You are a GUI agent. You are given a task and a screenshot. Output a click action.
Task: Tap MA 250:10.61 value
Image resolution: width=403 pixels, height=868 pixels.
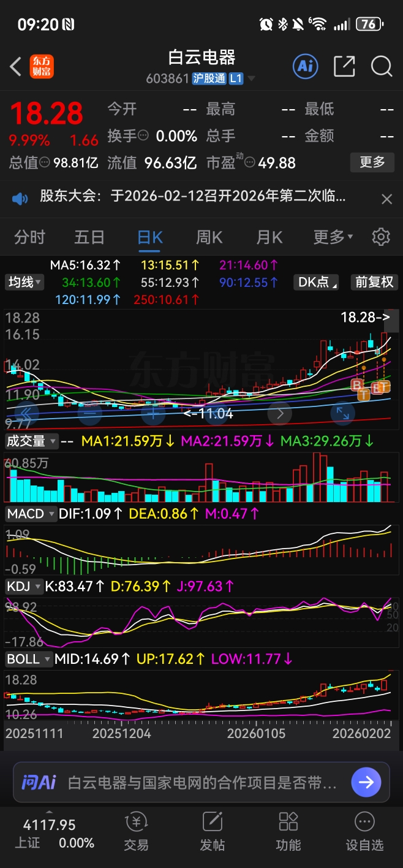(165, 300)
